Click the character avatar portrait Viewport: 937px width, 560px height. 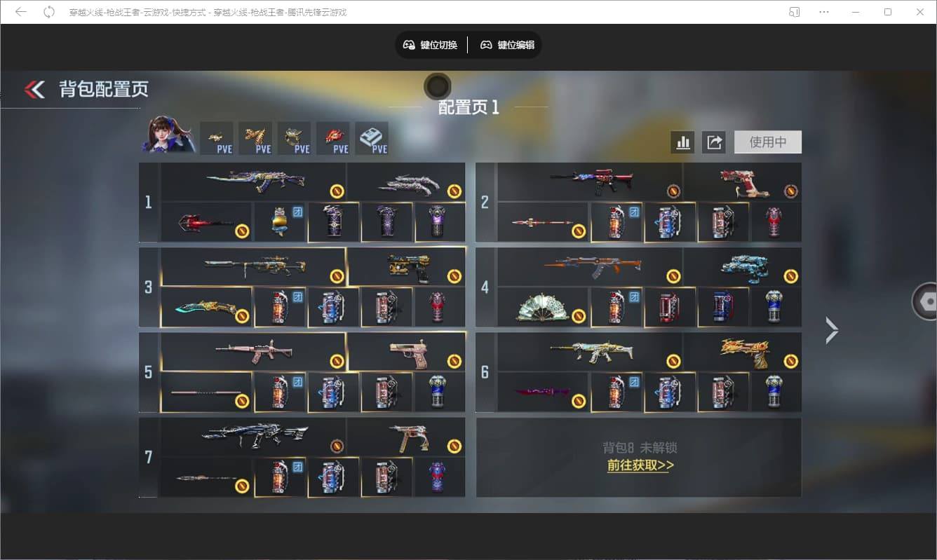coord(168,135)
